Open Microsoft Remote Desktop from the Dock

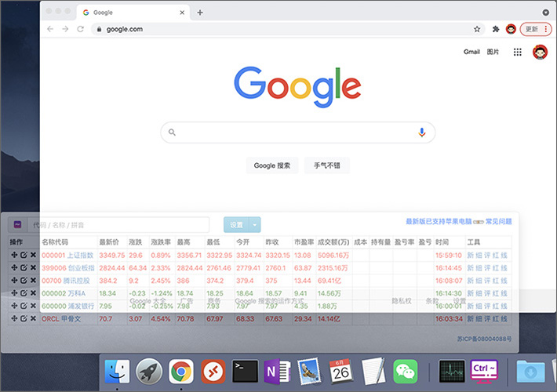(213, 372)
